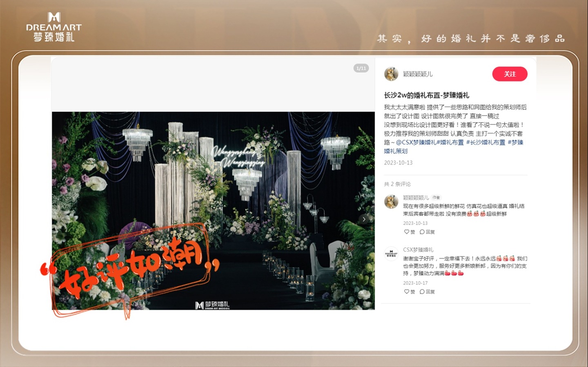
Task: Click the 1/11 image counter badge
Action: click(x=361, y=68)
